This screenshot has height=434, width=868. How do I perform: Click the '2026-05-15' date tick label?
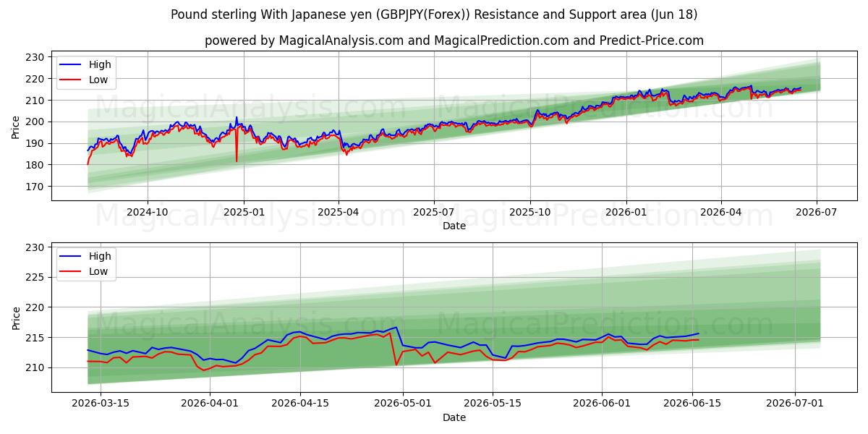tap(493, 404)
